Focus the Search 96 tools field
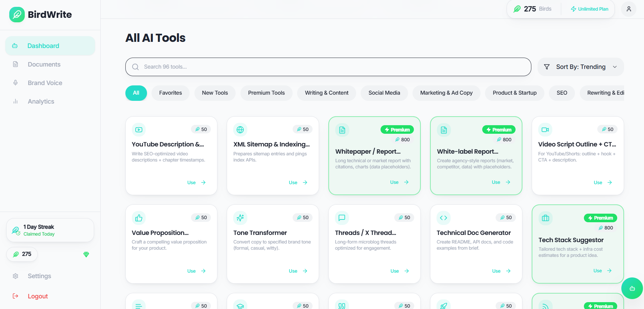This screenshot has width=644, height=309. (328, 67)
